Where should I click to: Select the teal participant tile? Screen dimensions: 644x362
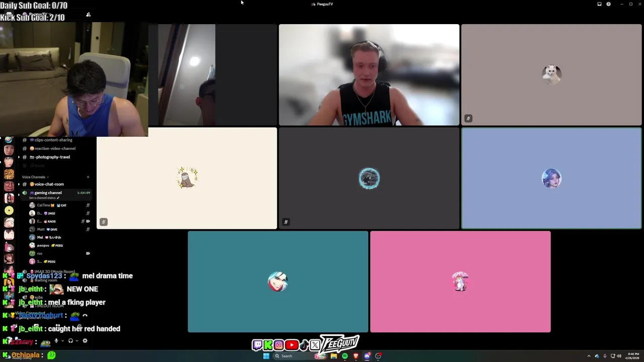tap(278, 282)
